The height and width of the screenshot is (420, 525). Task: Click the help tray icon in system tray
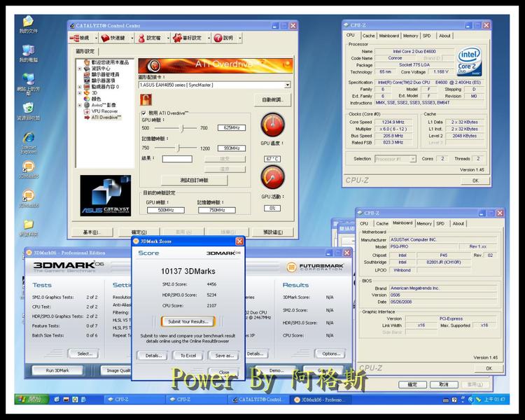[x=454, y=400]
